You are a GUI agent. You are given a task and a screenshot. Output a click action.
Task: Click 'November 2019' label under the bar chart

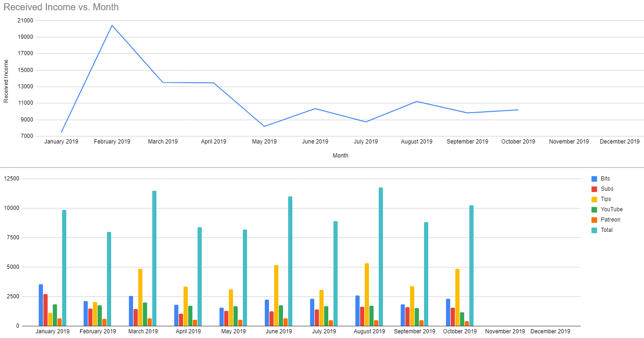click(505, 331)
